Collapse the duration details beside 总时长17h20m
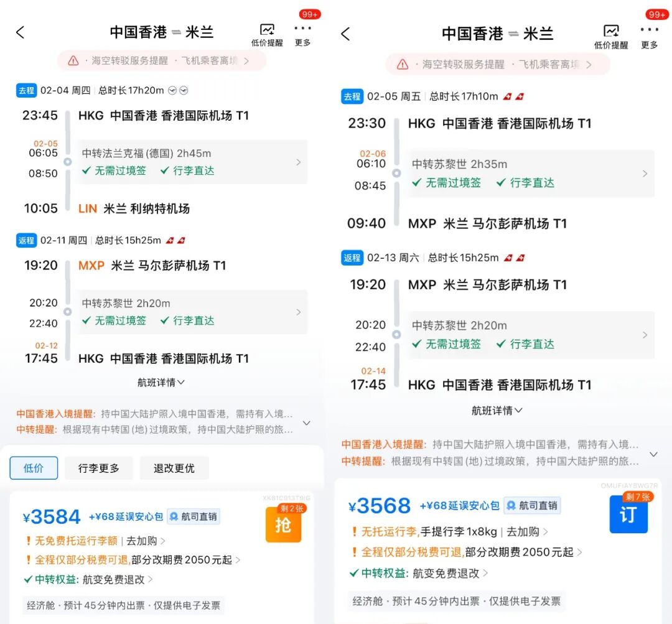The height and width of the screenshot is (624, 672). [172, 90]
